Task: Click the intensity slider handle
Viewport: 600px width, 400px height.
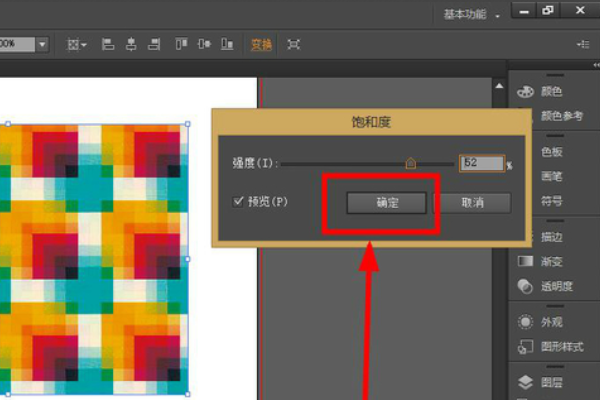Action: pos(410,163)
